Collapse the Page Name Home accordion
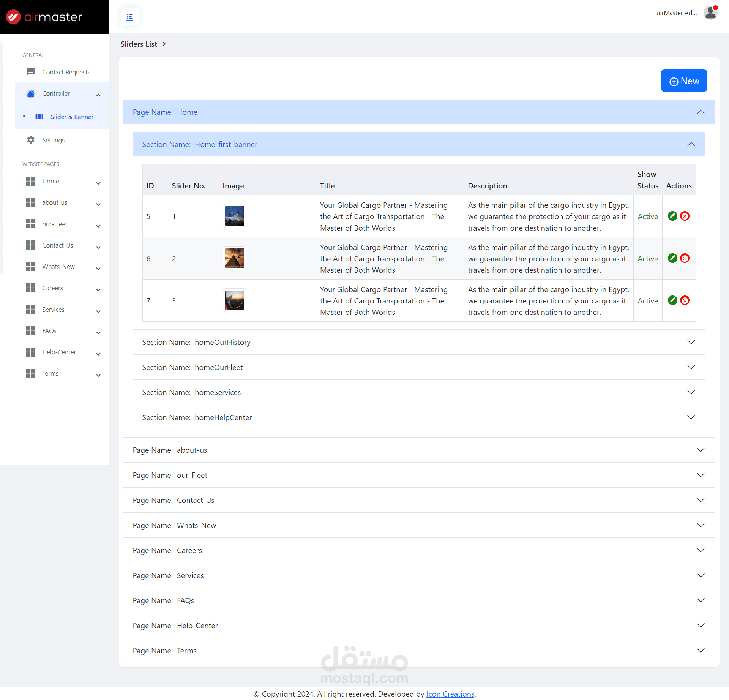The image size is (729, 700). click(x=701, y=112)
